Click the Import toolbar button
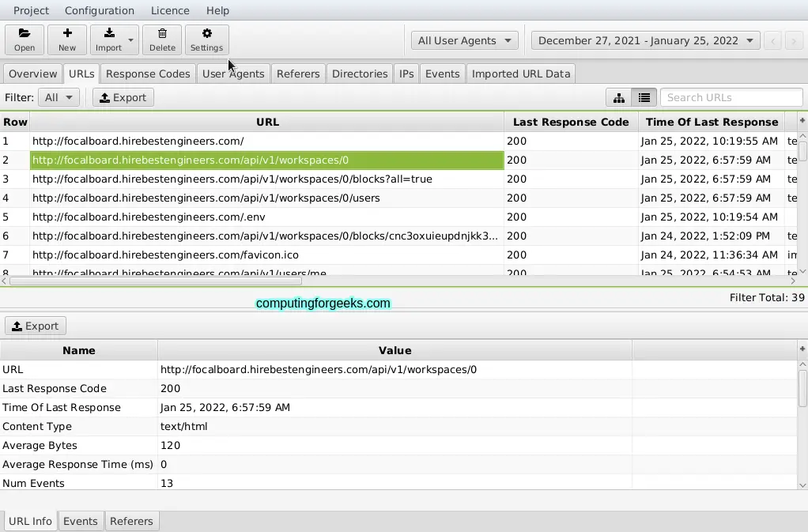 [x=109, y=40]
